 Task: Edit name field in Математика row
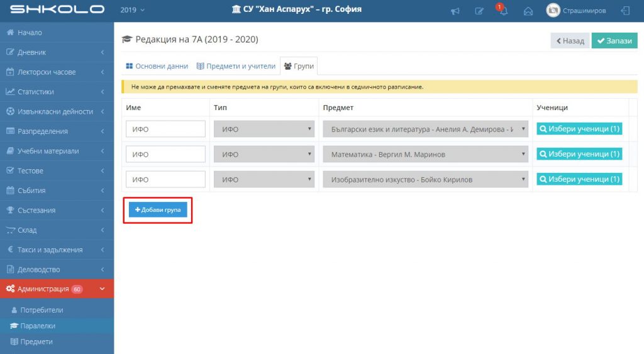coord(165,154)
